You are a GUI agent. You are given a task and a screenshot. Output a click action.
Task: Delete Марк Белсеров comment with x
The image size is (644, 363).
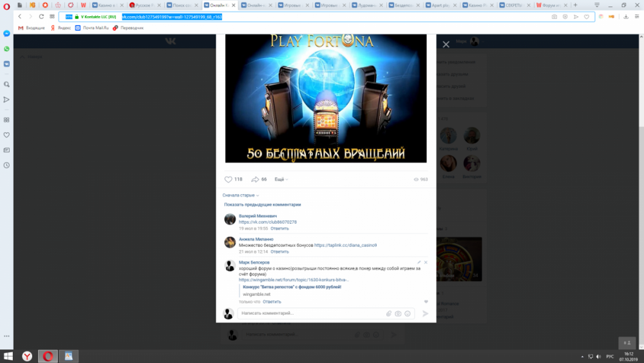click(426, 262)
